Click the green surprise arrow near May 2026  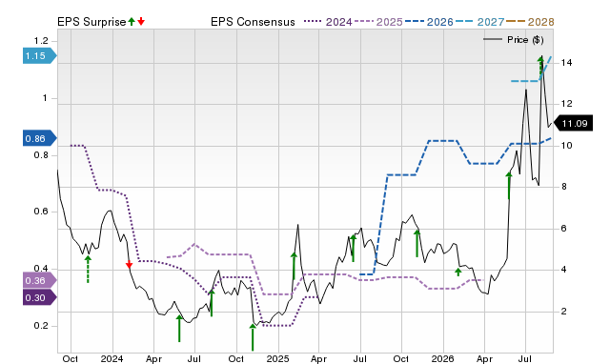coord(509,186)
